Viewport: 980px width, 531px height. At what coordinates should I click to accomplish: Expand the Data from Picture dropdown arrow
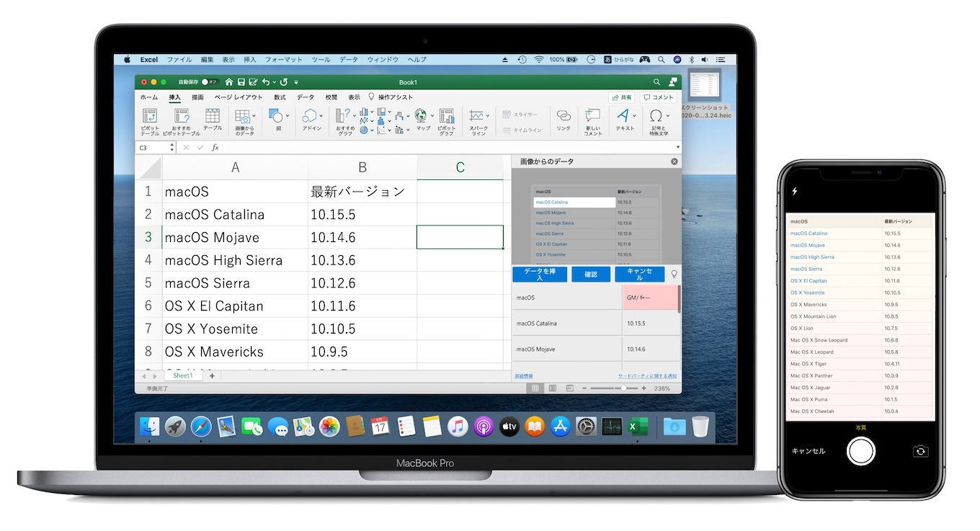pos(254,116)
